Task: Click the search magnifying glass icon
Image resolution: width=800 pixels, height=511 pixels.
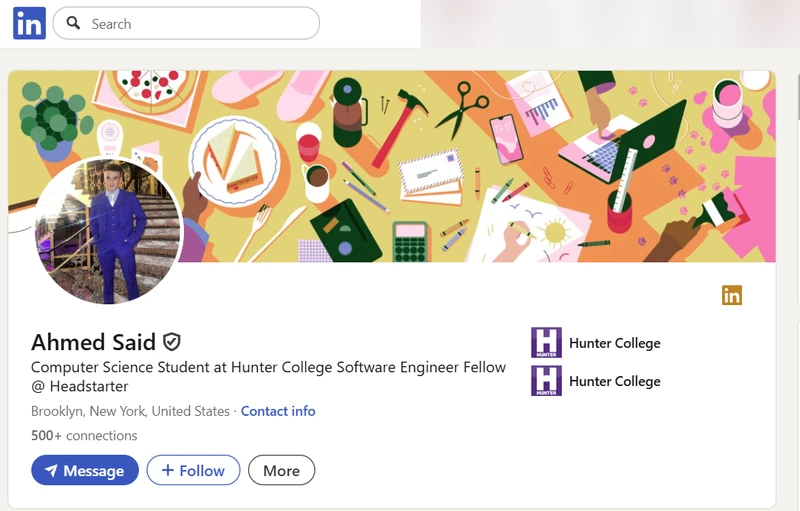Action: [x=73, y=23]
